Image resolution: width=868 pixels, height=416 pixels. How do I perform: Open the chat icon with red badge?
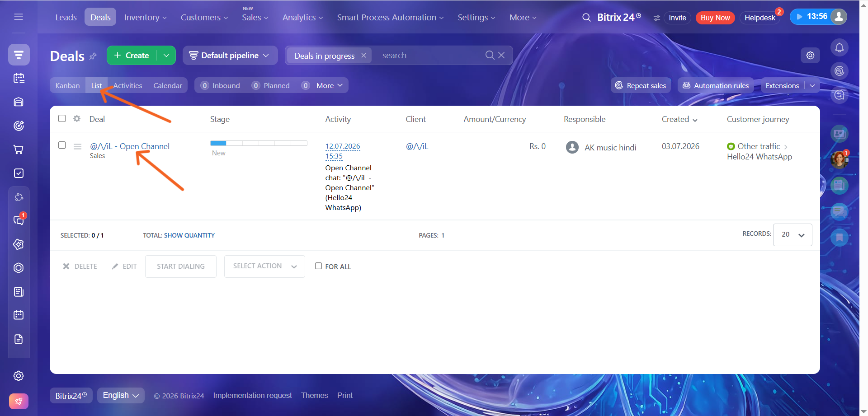pos(19,220)
